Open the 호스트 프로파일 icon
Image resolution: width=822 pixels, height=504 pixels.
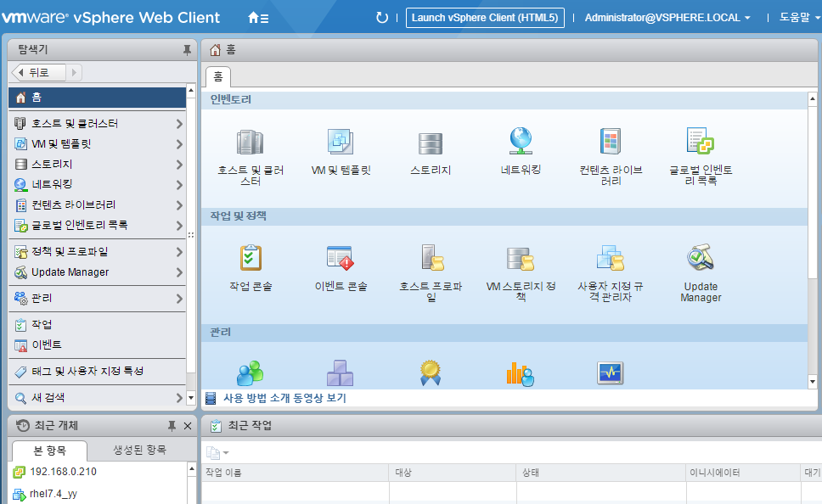431,258
